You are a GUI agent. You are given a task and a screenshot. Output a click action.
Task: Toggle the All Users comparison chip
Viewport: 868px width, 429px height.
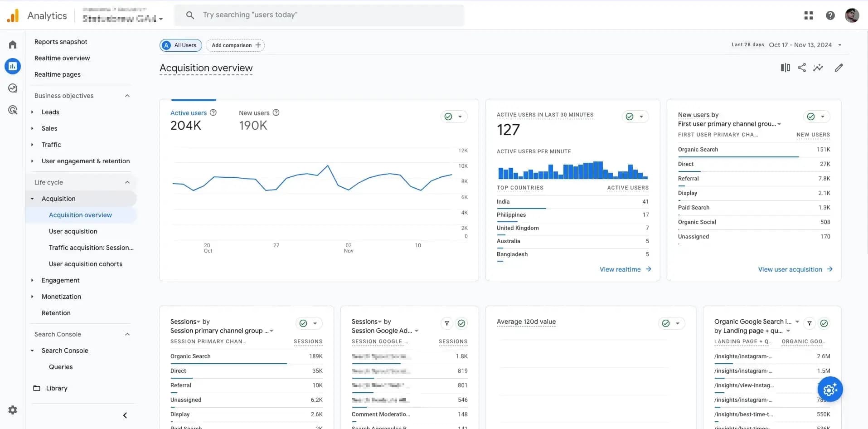click(181, 45)
